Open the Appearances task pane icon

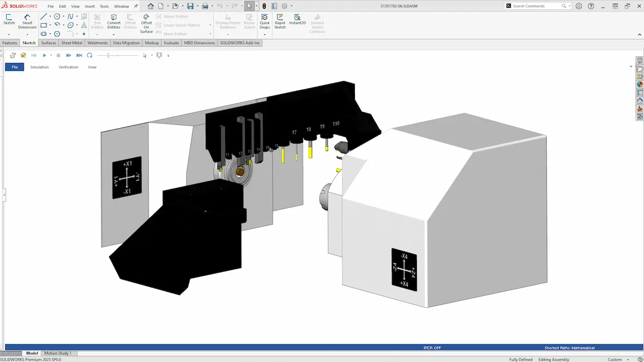tap(640, 84)
